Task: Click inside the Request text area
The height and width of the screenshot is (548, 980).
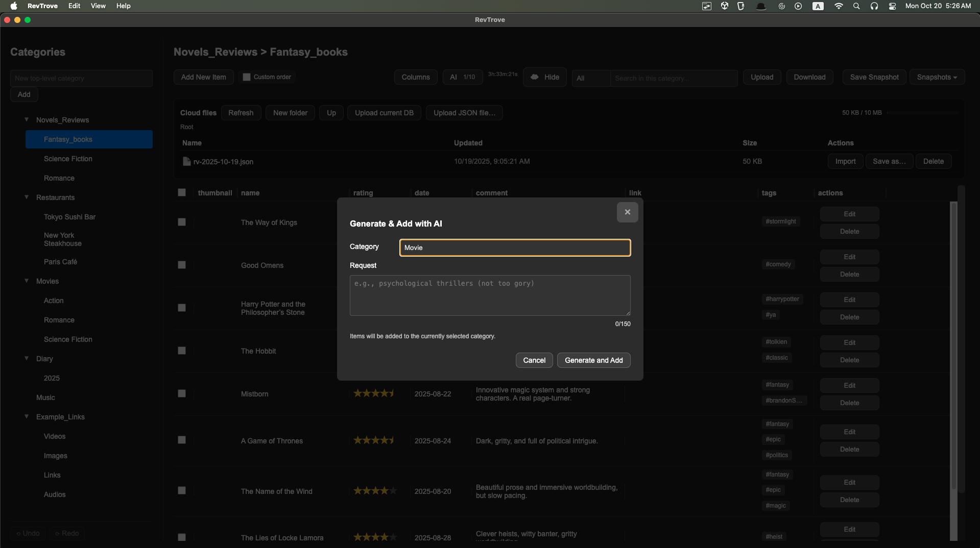Action: coord(489,295)
